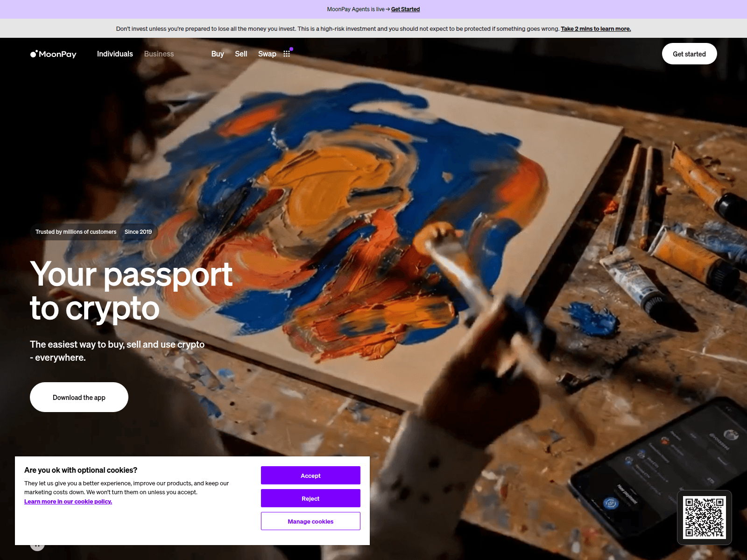Open the cookie policy link
This screenshot has height=560, width=747.
(x=68, y=502)
